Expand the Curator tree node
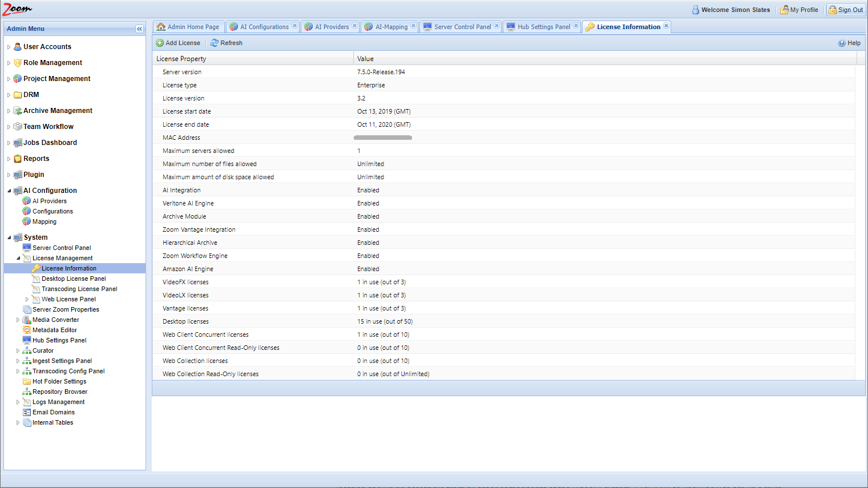Viewport: 868px width, 488px height. 18,351
